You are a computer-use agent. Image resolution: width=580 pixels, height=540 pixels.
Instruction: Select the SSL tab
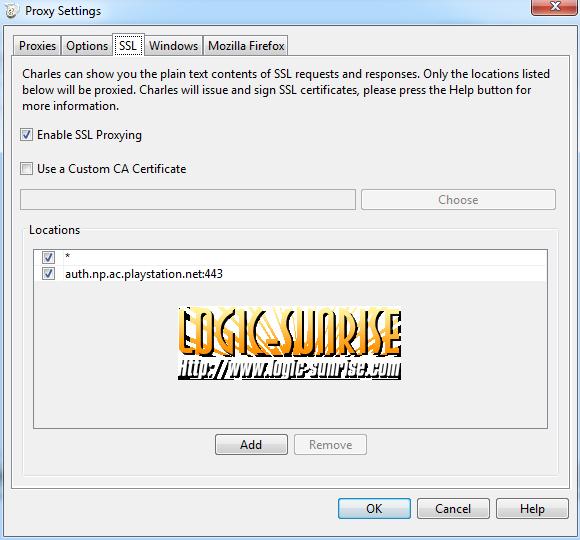128,45
